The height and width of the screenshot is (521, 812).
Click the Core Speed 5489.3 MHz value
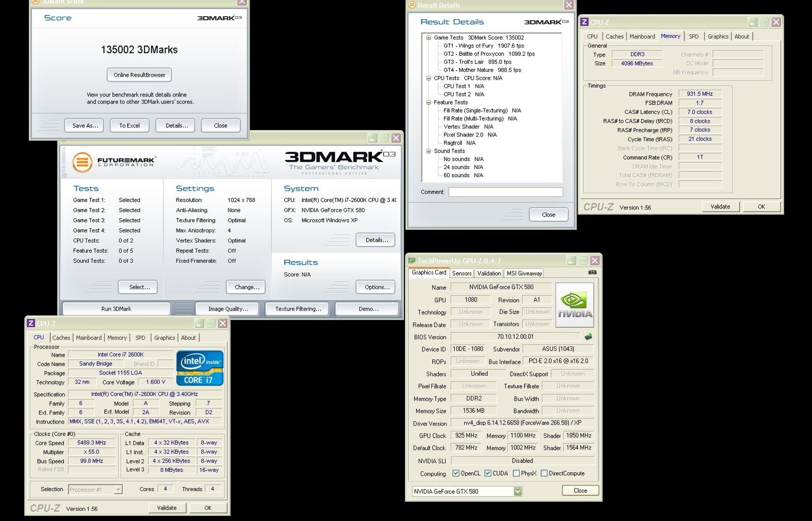coord(91,443)
